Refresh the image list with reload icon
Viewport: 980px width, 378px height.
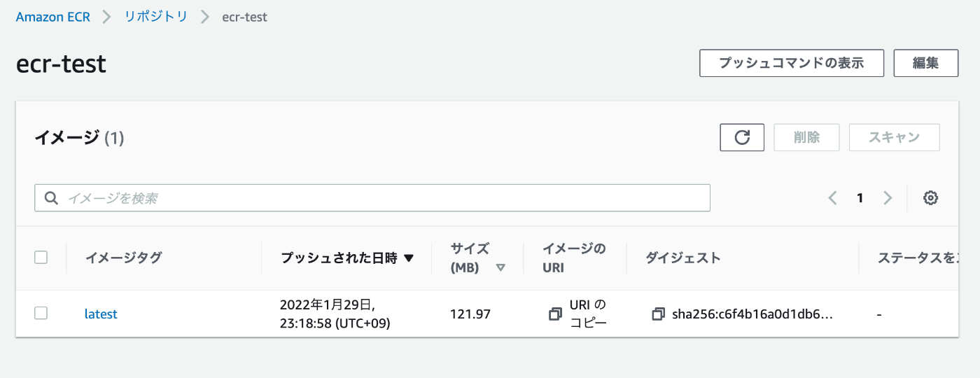(x=742, y=137)
